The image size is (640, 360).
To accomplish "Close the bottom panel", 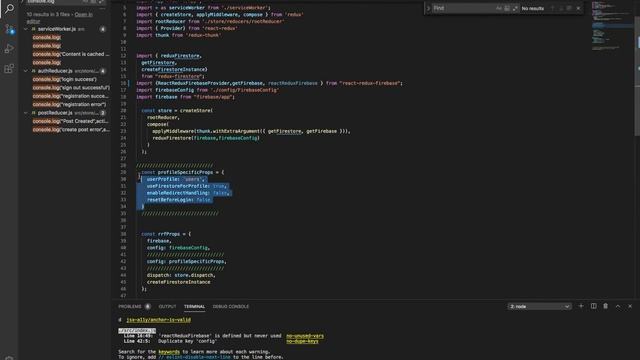I will 630,306.
